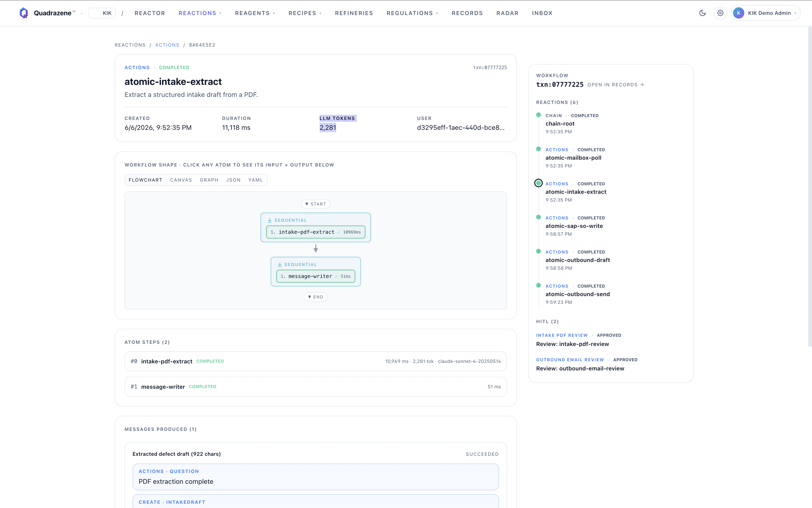The height and width of the screenshot is (508, 812).
Task: Open atomic-mailbox-poll reaction
Action: [x=573, y=158]
